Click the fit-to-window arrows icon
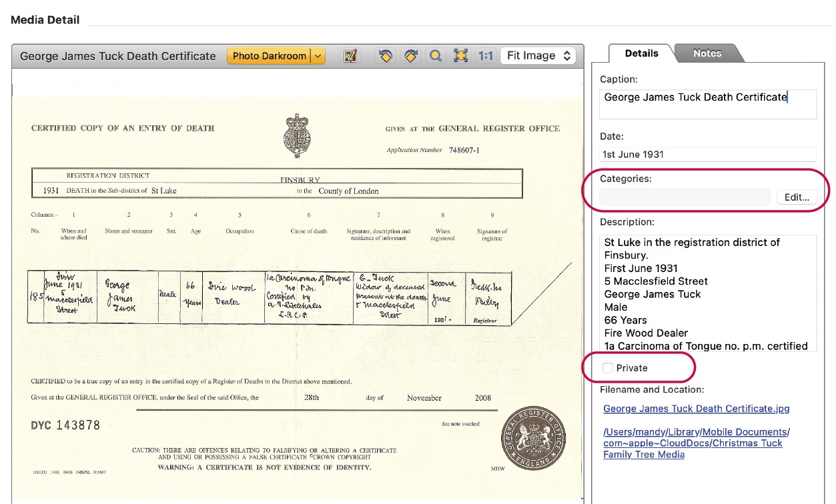 [x=460, y=56]
